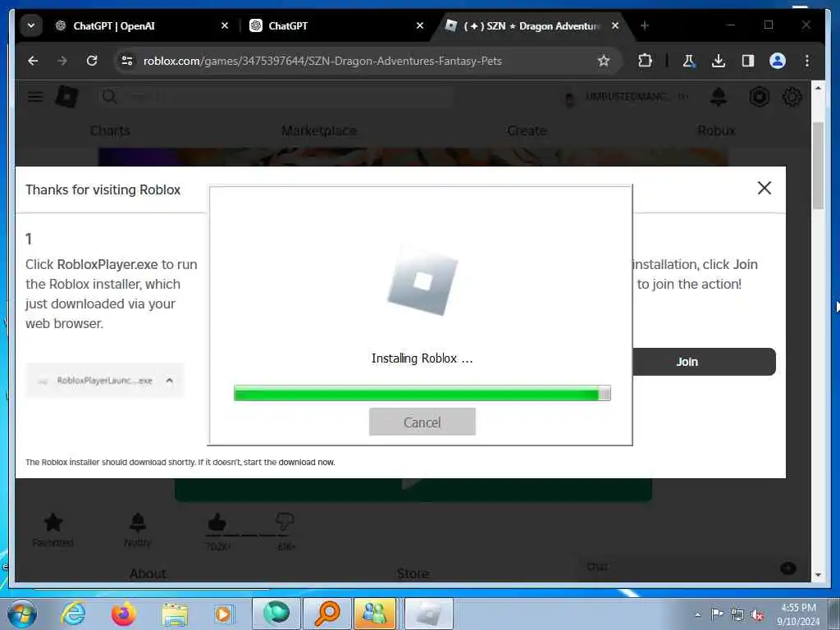Viewport: 840px width, 630px height.
Task: Toggle the browser side panel
Action: tap(748, 61)
